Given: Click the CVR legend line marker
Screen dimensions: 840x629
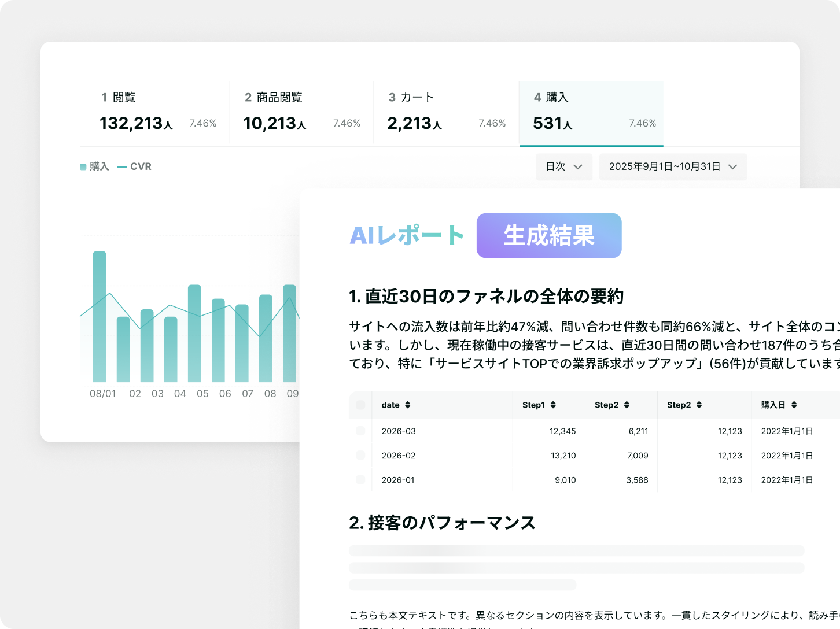Looking at the screenshot, I should pyautogui.click(x=122, y=167).
